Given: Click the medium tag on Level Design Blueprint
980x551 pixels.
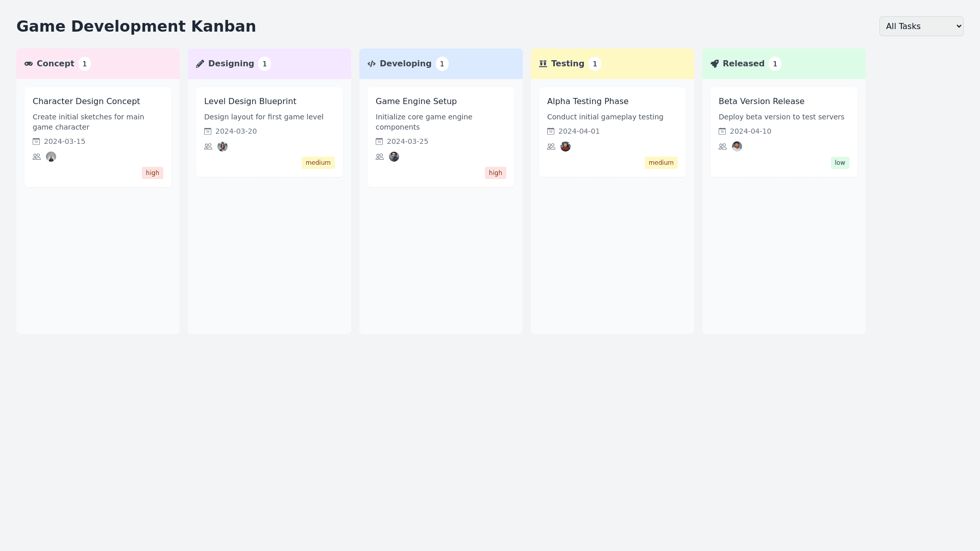Looking at the screenshot, I should [318, 163].
